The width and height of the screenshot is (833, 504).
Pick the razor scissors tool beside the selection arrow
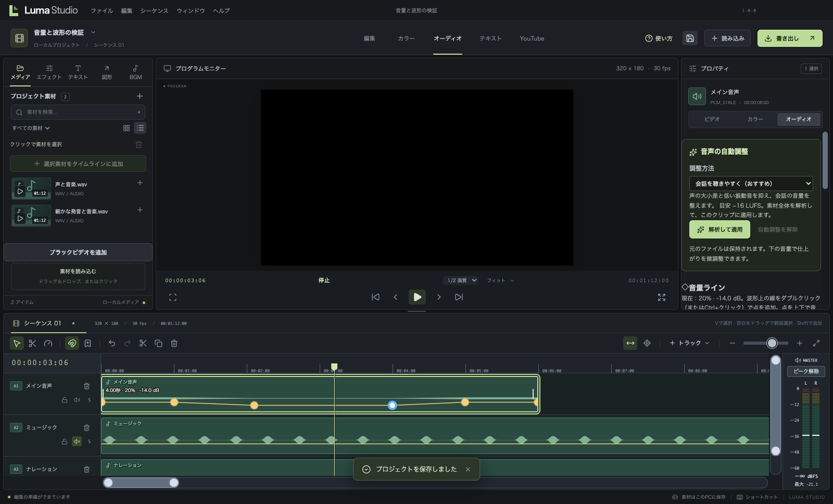pos(32,343)
